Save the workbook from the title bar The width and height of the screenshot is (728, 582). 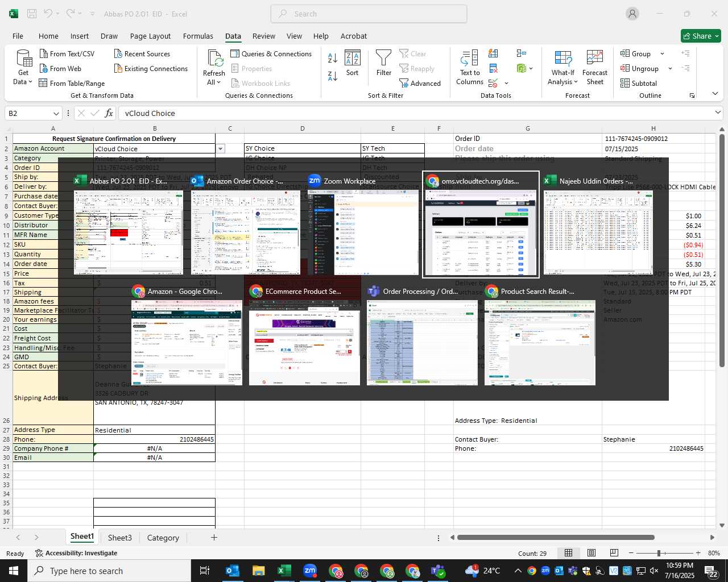coord(32,14)
